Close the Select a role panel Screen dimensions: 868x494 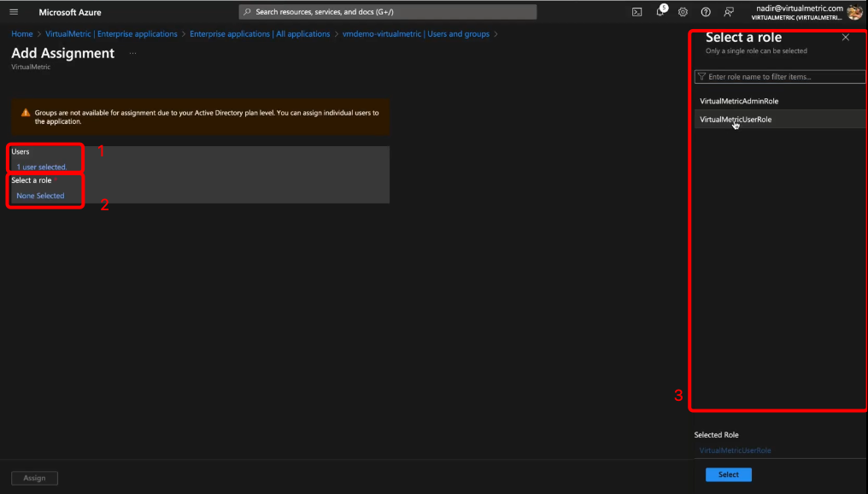[845, 38]
